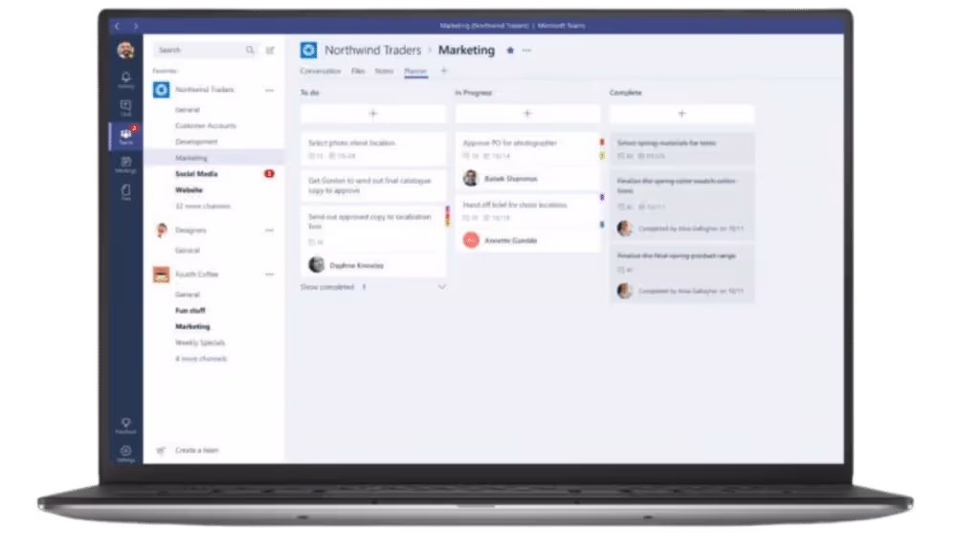The image size is (980, 551).
Task: Click Babek Shammas assignee avatar
Action: (471, 179)
